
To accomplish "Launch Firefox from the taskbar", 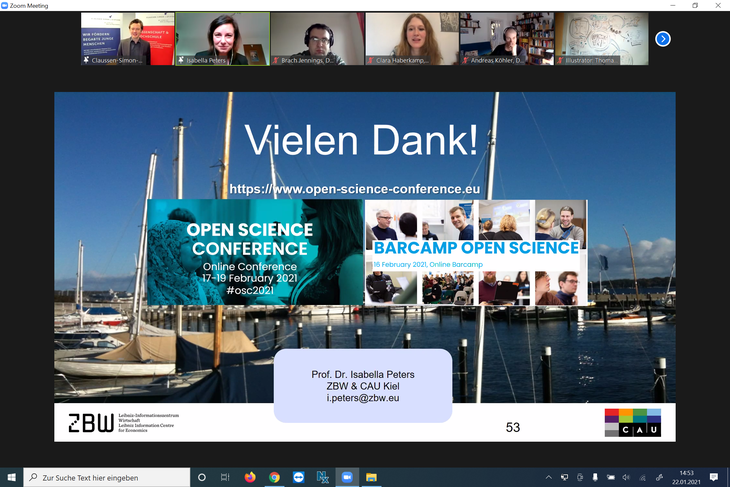I will [x=250, y=477].
